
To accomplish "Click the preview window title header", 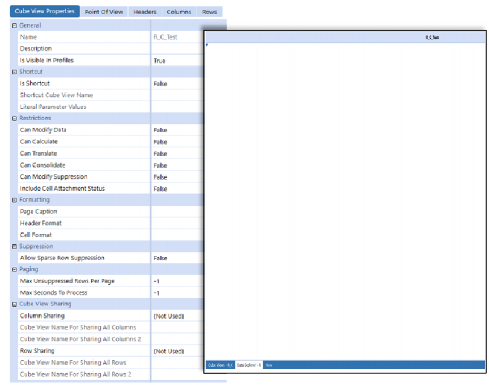I will click(345, 37).
